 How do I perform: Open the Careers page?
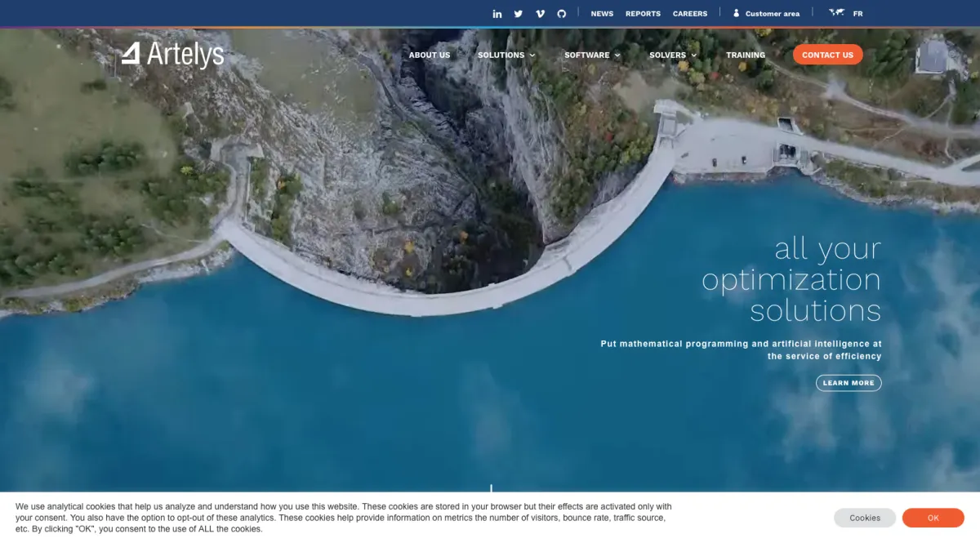coord(690,14)
